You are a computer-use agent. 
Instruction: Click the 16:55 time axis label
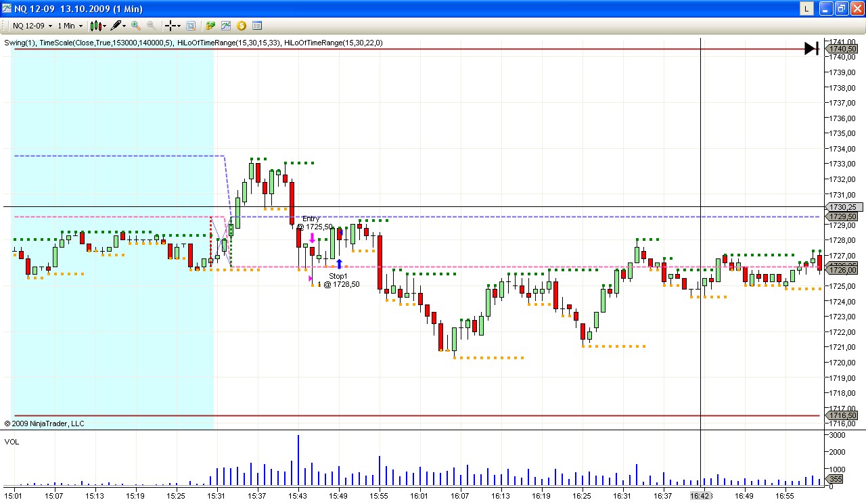click(785, 496)
